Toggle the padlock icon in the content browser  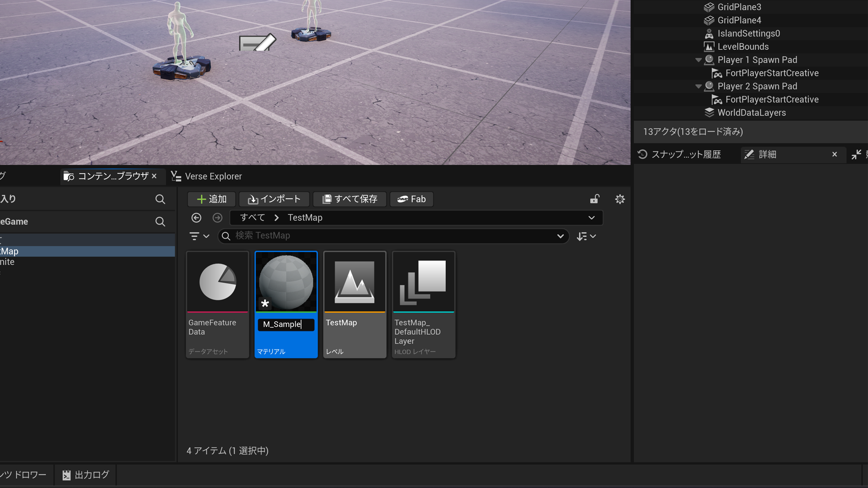[x=594, y=199]
